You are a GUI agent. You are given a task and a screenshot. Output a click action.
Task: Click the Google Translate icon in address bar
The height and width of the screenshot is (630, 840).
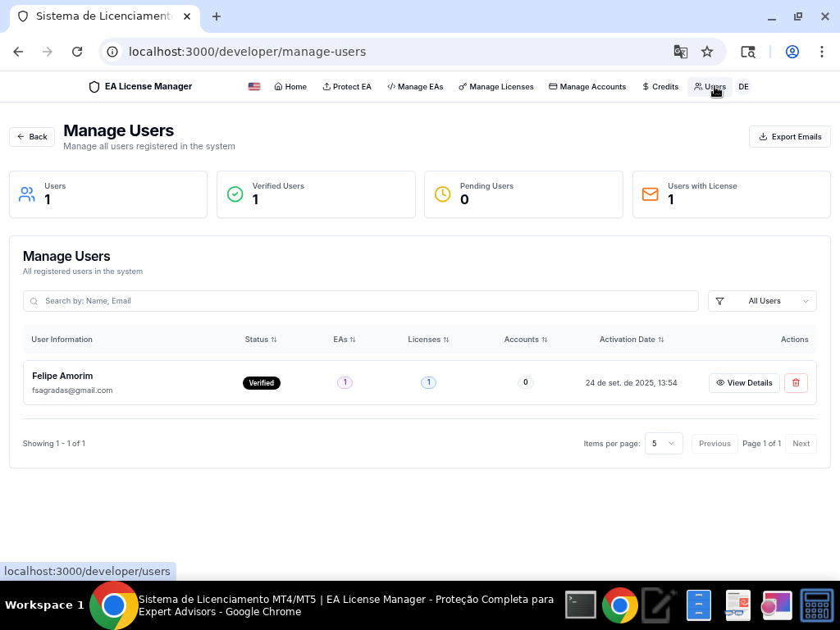[x=680, y=52]
